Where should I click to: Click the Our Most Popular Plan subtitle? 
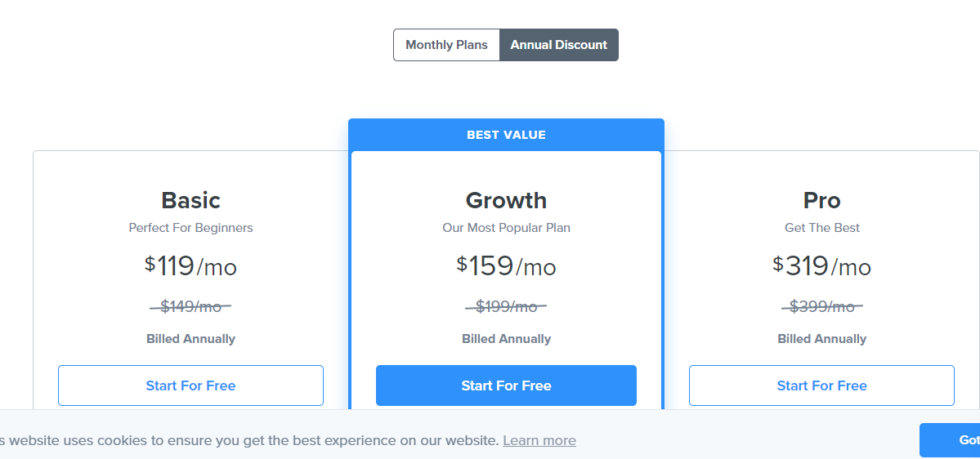point(506,228)
